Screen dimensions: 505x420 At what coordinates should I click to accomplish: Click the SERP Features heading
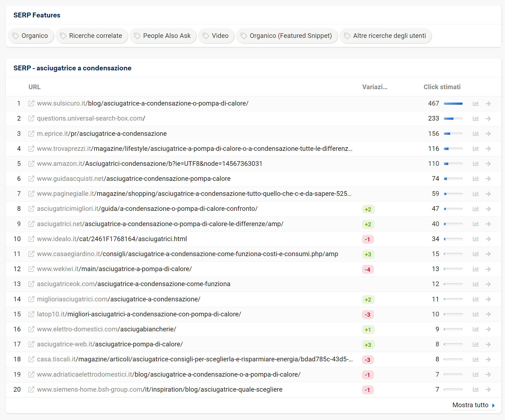pos(37,15)
